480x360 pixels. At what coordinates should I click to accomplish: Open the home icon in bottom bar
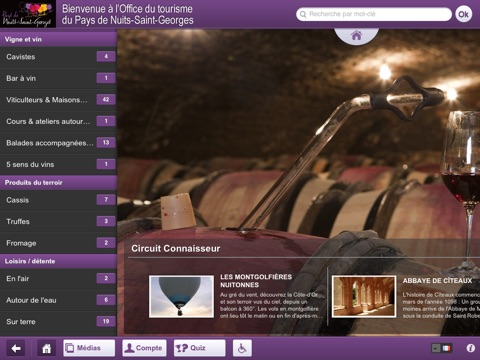(46, 348)
